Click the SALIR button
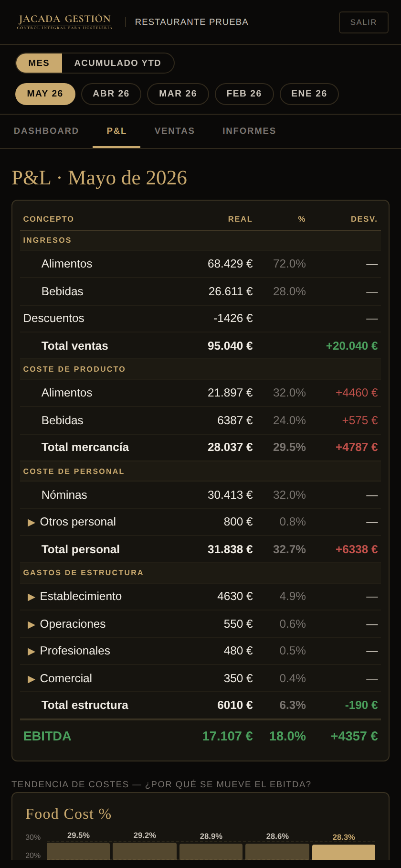 point(364,22)
